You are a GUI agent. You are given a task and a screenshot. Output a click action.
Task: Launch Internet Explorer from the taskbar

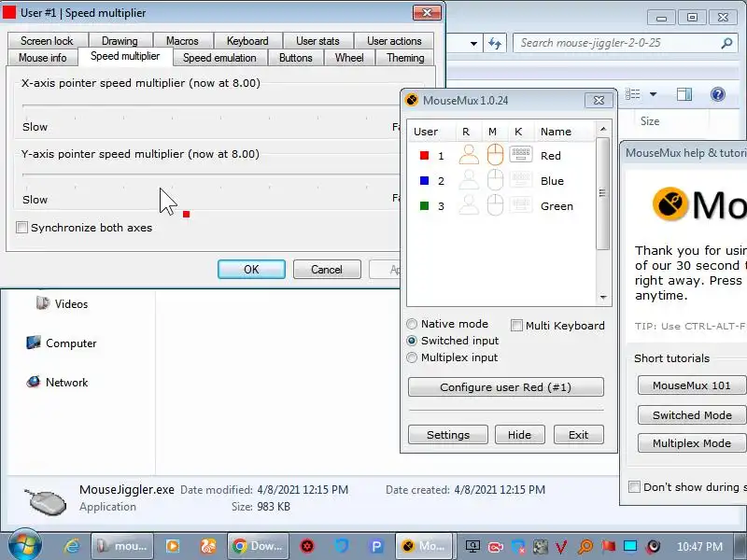[x=72, y=546]
